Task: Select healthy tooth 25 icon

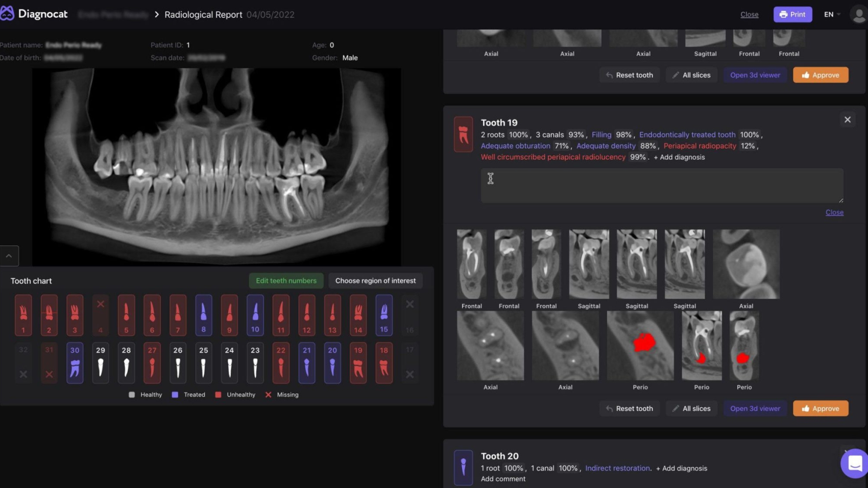Action: click(204, 363)
